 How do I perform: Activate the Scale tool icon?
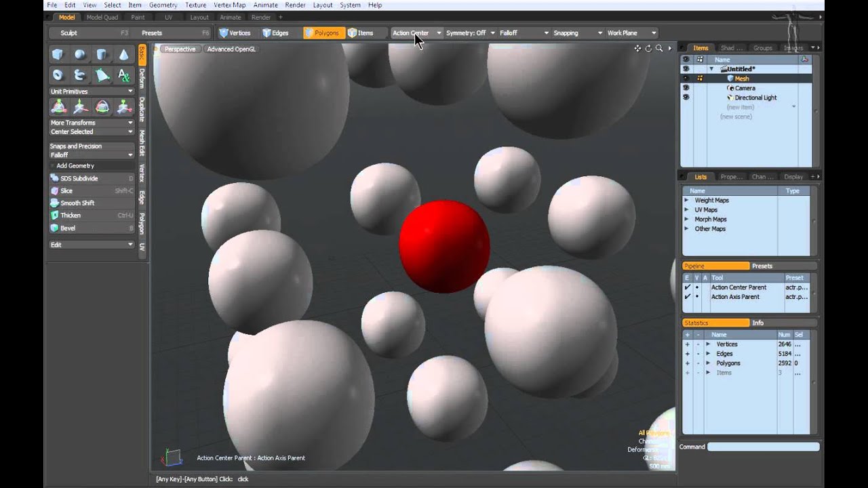(x=124, y=107)
